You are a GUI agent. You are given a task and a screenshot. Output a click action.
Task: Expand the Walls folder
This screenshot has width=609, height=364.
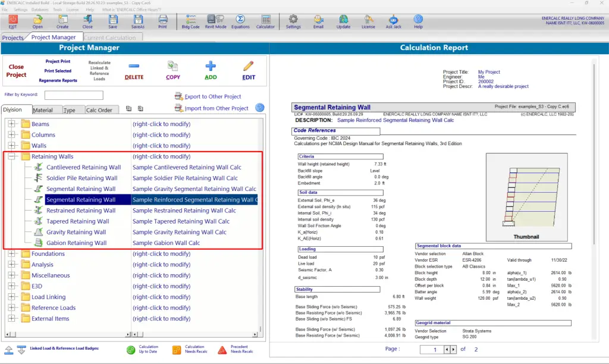[x=12, y=146]
